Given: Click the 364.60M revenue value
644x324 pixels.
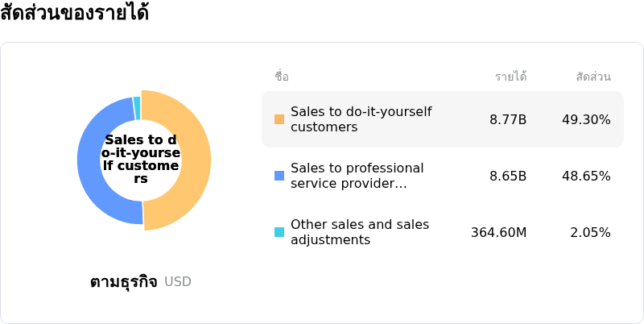Looking at the screenshot, I should pyautogui.click(x=498, y=233).
